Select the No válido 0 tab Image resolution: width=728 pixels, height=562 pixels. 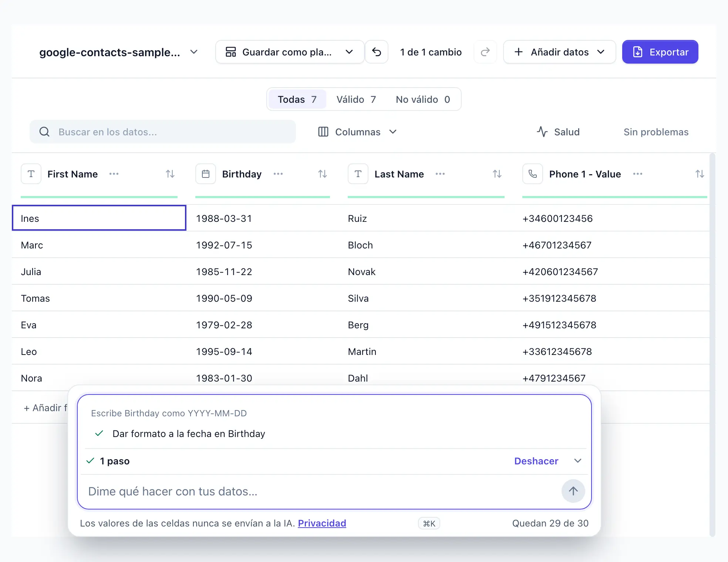pyautogui.click(x=423, y=99)
